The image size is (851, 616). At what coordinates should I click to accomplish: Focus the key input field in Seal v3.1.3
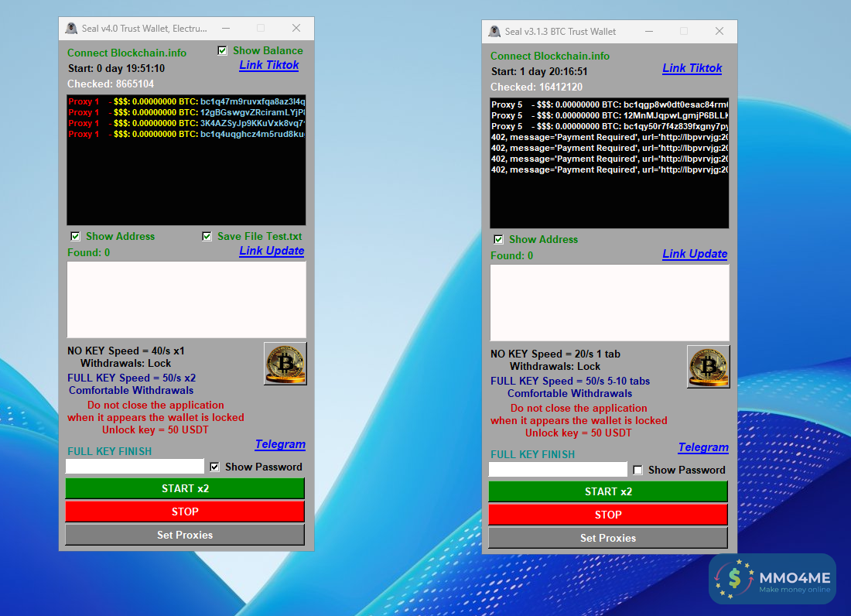click(558, 470)
